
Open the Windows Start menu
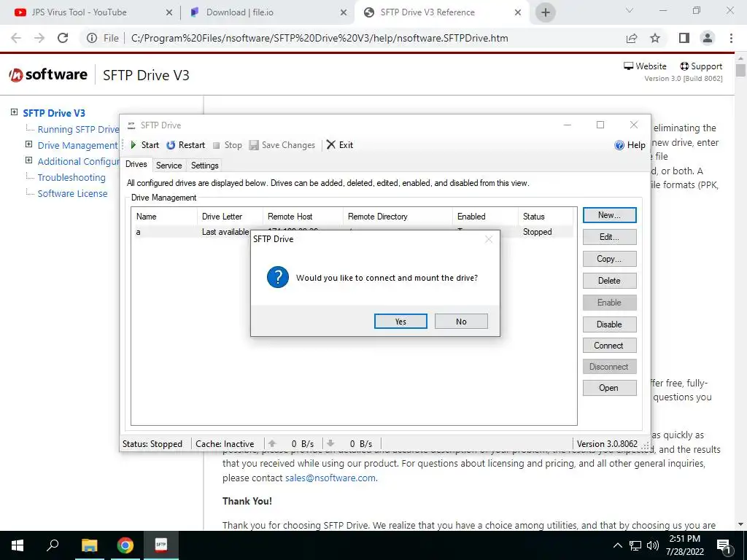18,545
